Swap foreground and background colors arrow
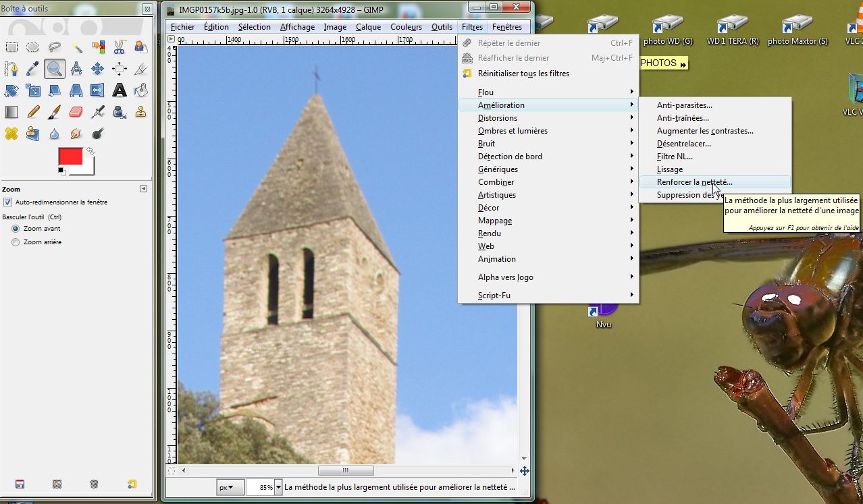This screenshot has width=863, height=504. 90,151
